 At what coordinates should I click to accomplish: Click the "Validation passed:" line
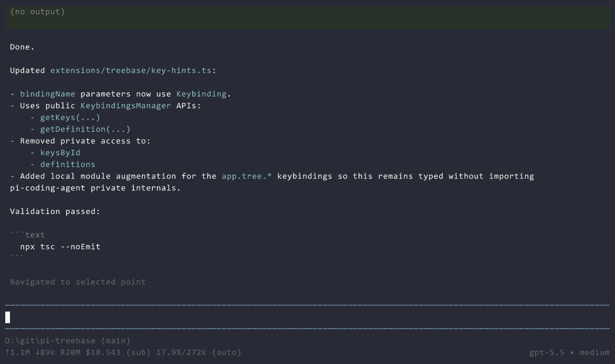[x=55, y=211]
